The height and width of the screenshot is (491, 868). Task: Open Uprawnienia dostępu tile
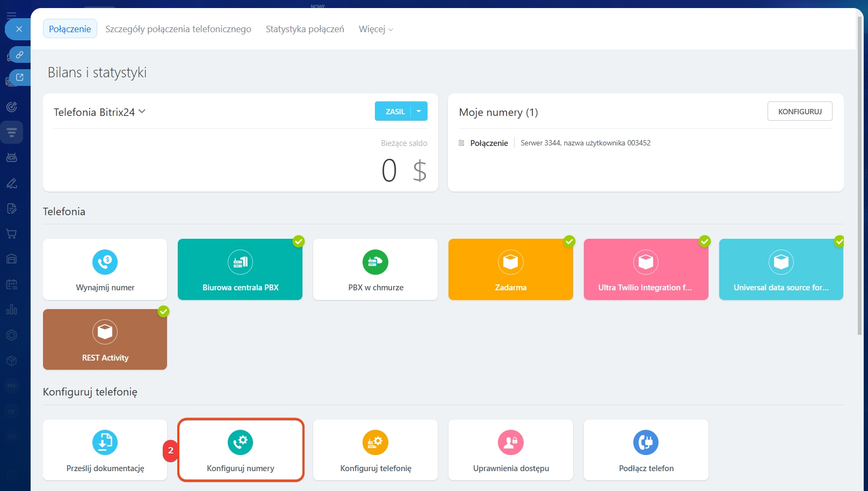511,450
